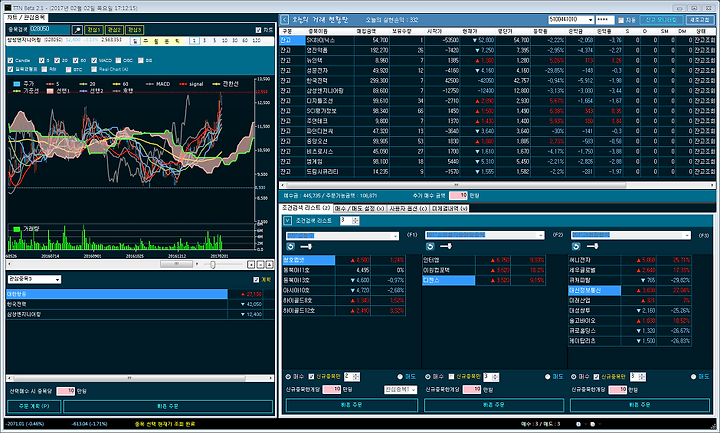
Task: Click the chart zoom slider handle
Action: pos(213,264)
